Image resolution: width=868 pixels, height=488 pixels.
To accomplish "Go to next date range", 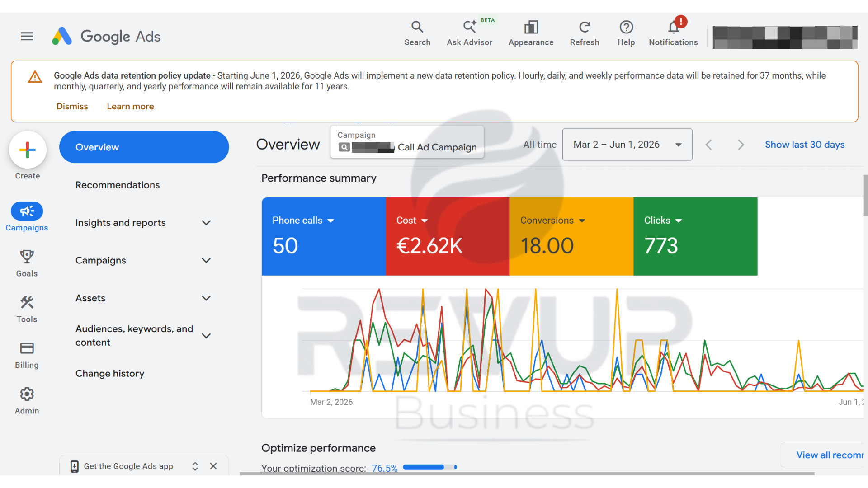I will coord(741,145).
